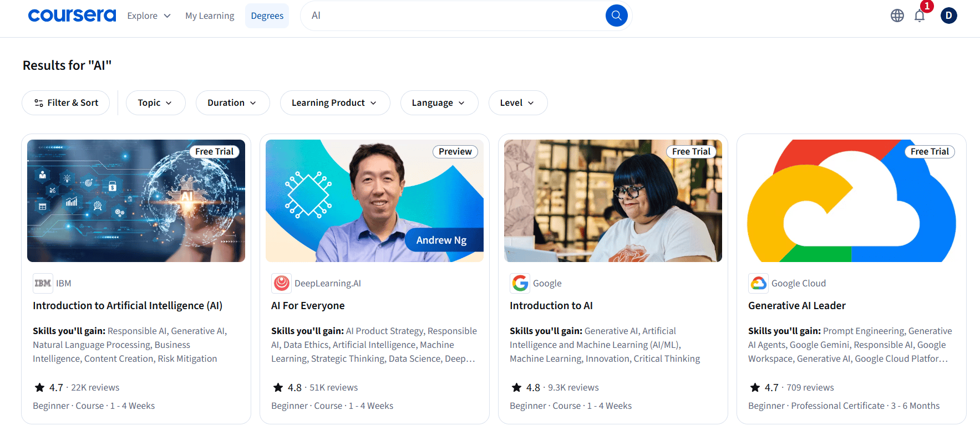The image size is (980, 436).
Task: Click the Google Cloud partner logo
Action: 758,283
